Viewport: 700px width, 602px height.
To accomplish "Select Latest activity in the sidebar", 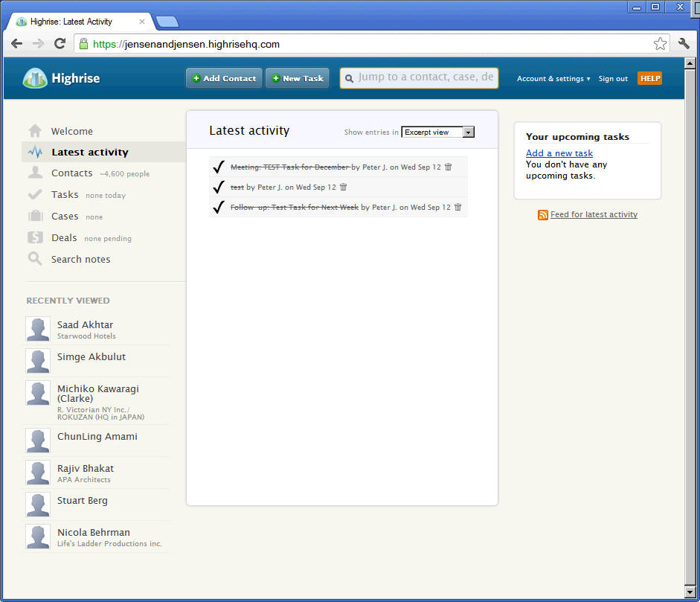I will pos(90,153).
